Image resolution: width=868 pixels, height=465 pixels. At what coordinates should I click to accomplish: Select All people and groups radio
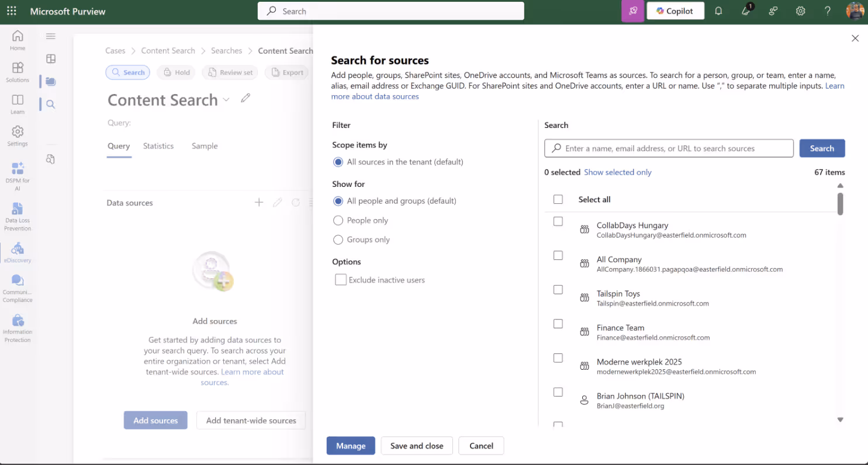[338, 201]
